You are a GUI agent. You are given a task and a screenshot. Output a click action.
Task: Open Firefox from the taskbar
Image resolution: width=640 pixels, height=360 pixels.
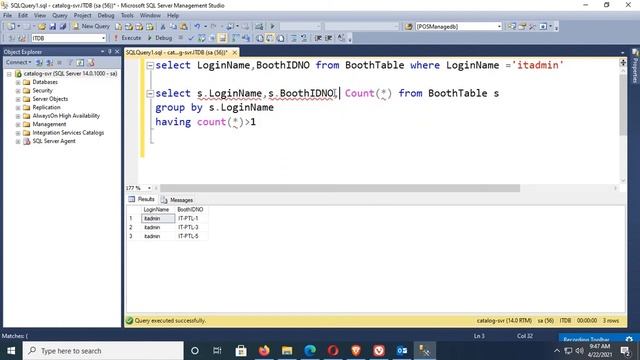[264, 351]
